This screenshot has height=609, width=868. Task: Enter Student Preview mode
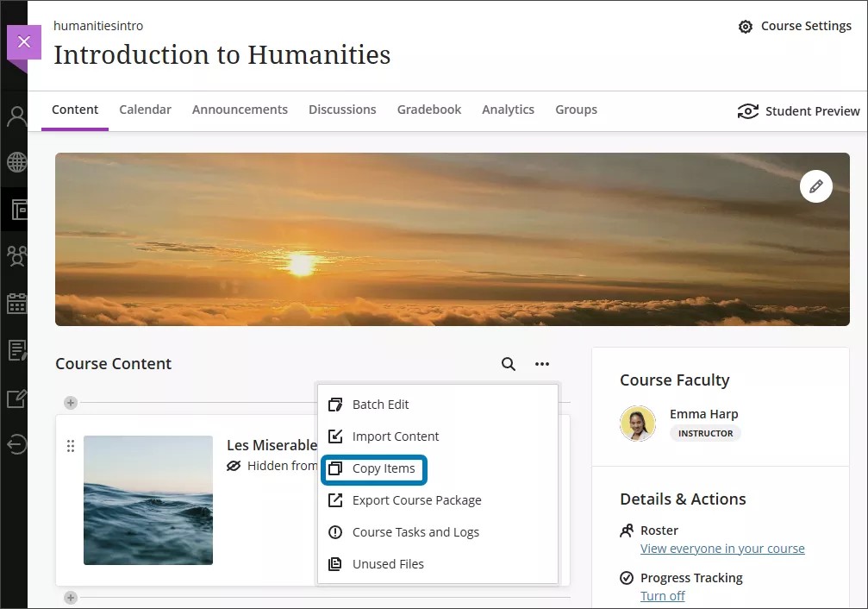tap(796, 110)
